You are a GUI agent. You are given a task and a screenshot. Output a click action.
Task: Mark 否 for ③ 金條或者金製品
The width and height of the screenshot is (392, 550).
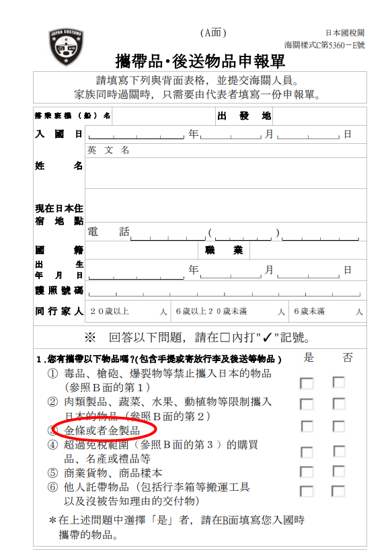pos(339,426)
